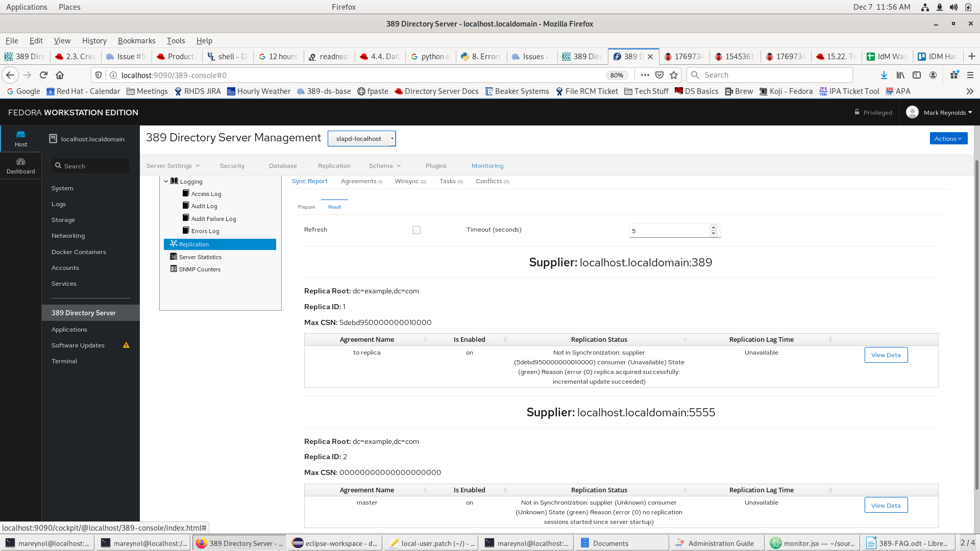This screenshot has height=551, width=980.
Task: Open the Dashboard icon in Cockpit sidebar
Action: click(x=21, y=166)
